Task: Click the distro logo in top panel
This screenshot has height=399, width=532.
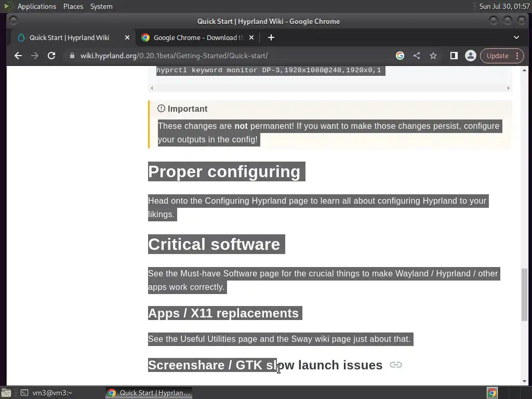Action: coord(8,6)
